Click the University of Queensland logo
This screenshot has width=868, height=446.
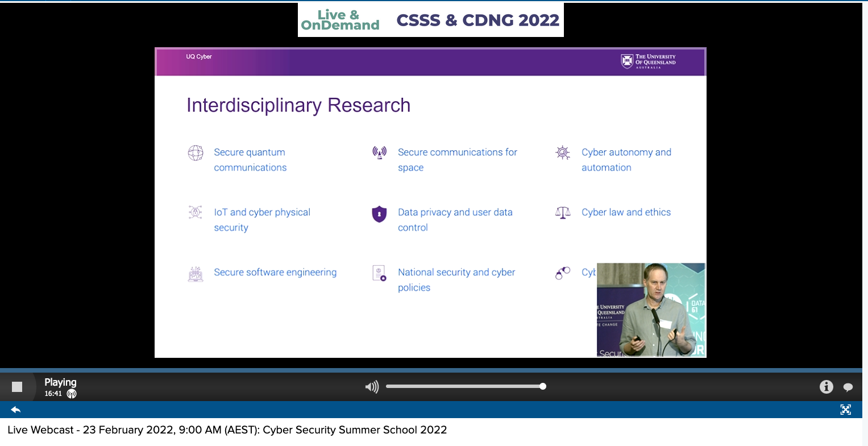(648, 61)
